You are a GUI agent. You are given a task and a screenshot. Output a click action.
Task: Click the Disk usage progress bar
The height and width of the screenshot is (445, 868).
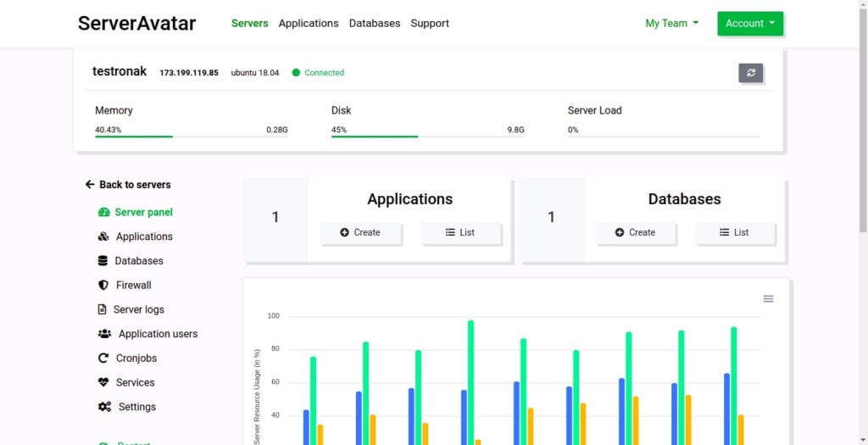[x=428, y=136]
